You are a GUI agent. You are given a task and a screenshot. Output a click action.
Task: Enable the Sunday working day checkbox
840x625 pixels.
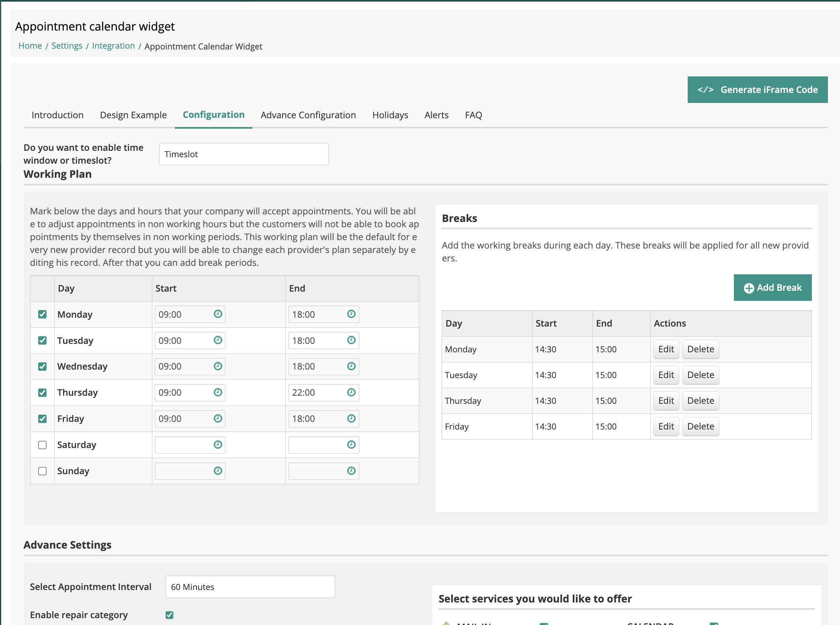click(x=42, y=471)
